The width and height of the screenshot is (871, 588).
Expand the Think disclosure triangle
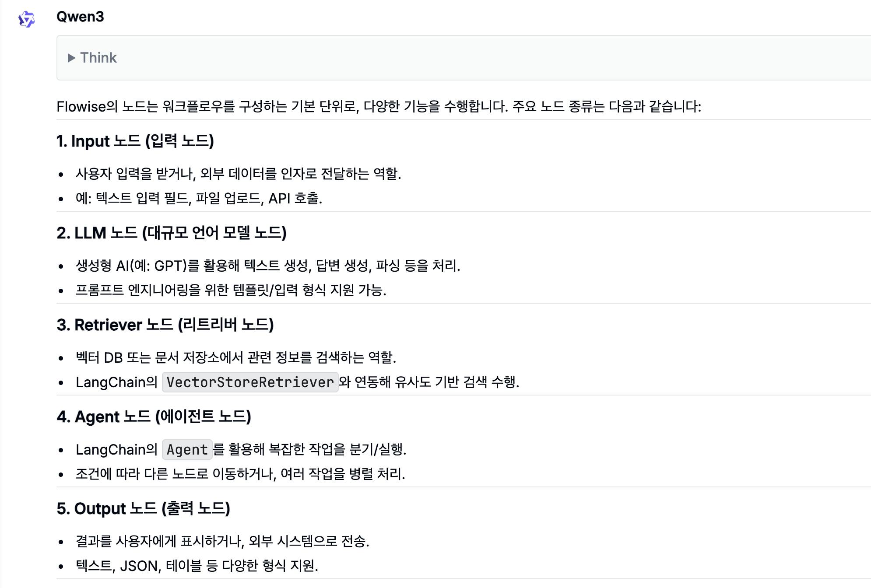[72, 58]
